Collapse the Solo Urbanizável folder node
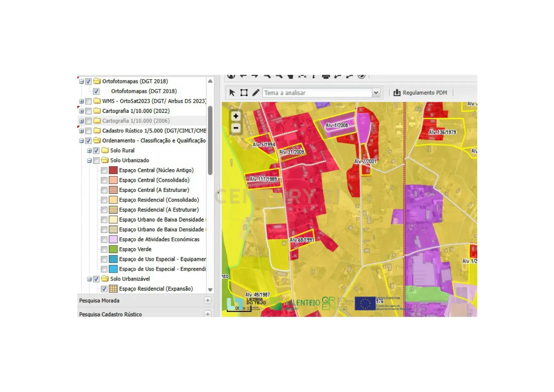 tap(89, 279)
